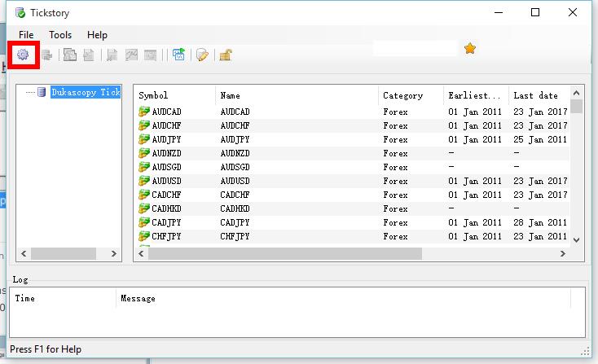Sort by the Last date column header
The width and height of the screenshot is (598, 364).
click(539, 95)
